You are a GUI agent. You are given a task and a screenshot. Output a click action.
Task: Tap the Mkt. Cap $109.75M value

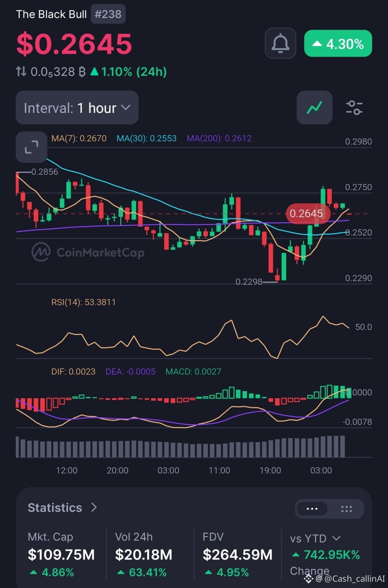(61, 555)
